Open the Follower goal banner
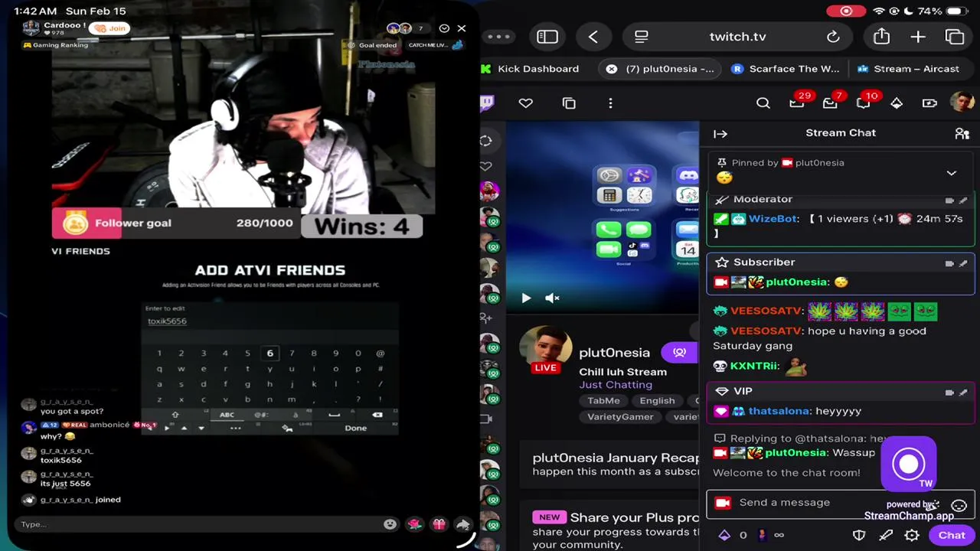 pyautogui.click(x=176, y=223)
